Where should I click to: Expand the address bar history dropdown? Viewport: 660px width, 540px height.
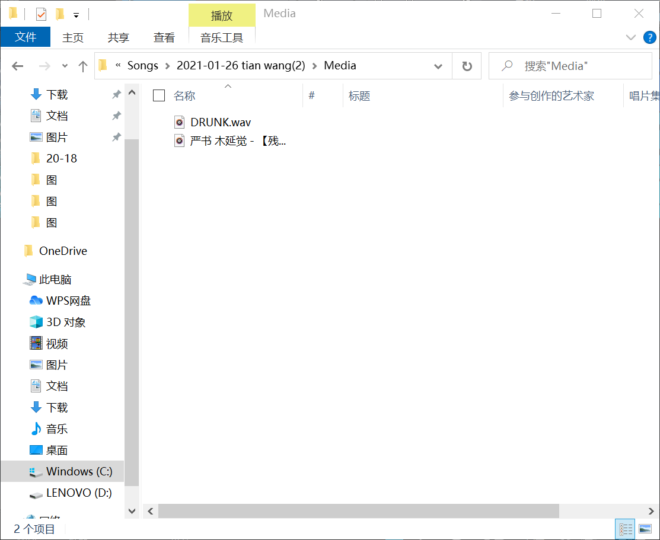(440, 66)
